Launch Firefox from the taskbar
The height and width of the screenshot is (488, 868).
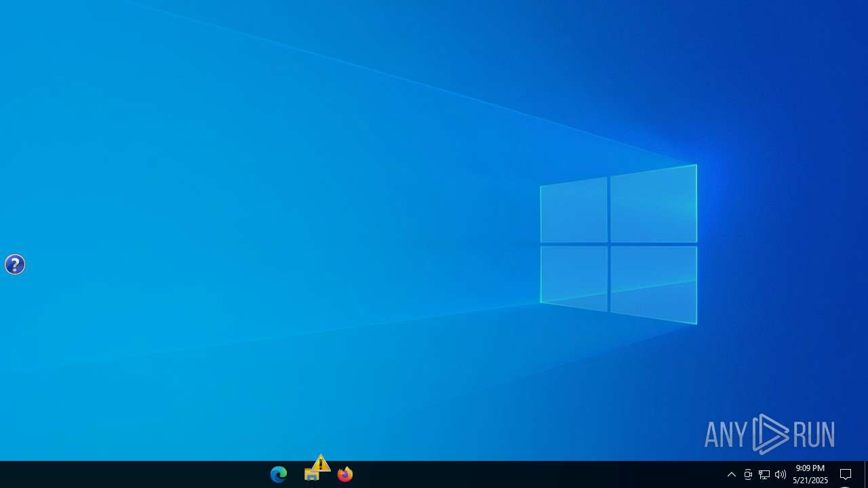click(345, 474)
